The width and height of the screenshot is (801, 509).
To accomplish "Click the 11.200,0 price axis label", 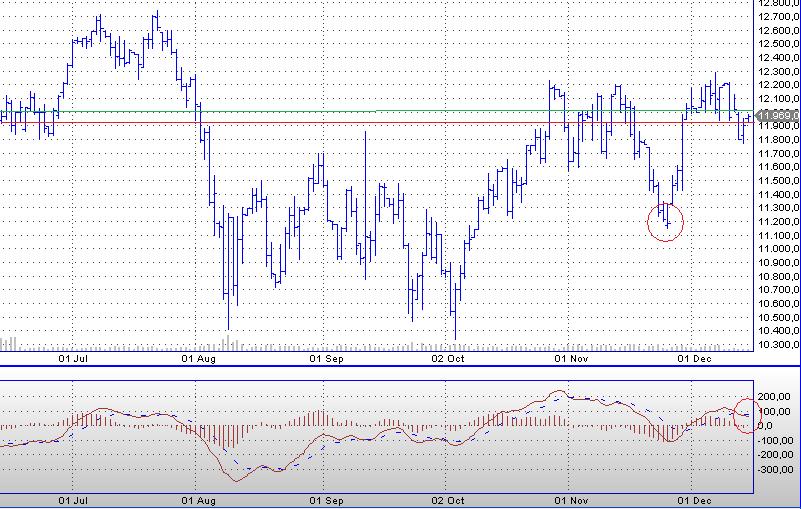I will click(779, 221).
